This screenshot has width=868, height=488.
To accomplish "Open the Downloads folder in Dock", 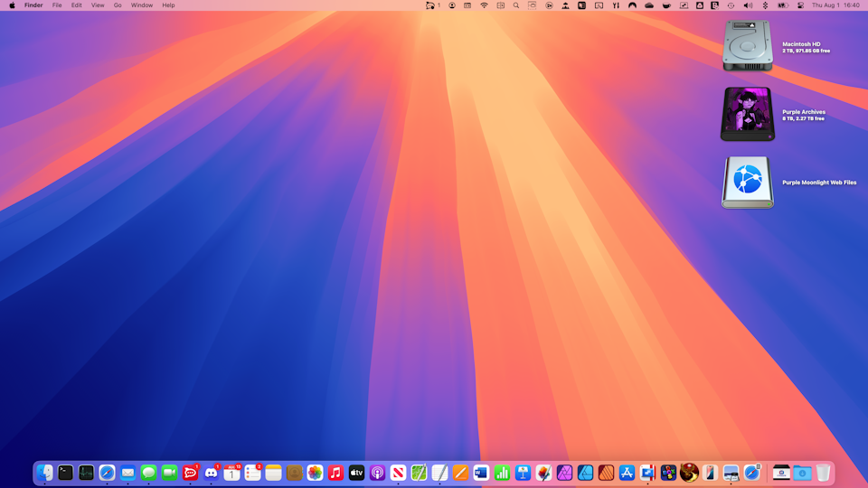I will coord(802,473).
